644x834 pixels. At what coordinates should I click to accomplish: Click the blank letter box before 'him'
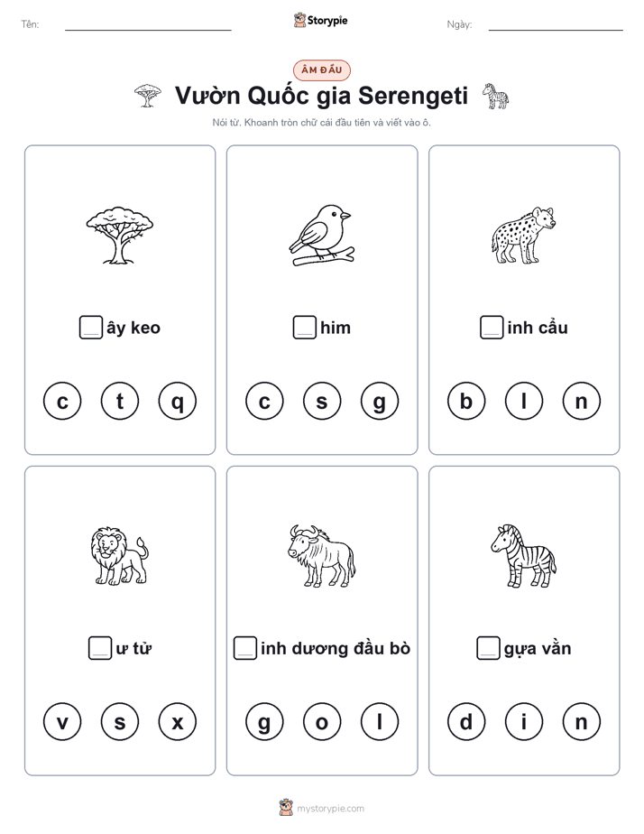[x=305, y=327]
